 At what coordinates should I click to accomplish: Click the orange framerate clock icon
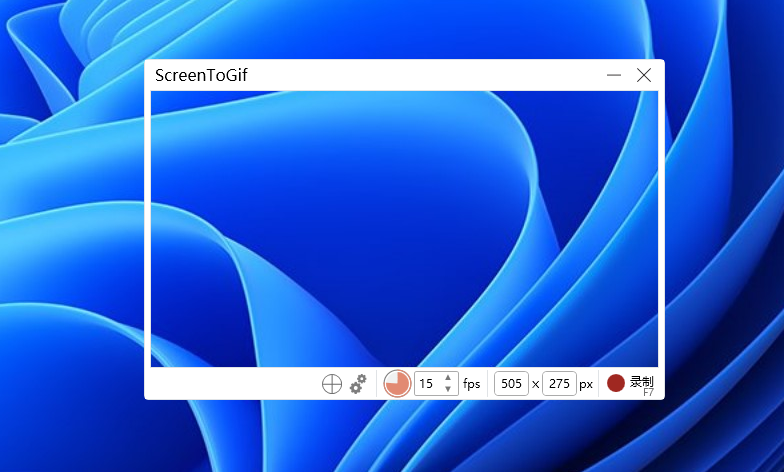tap(397, 384)
